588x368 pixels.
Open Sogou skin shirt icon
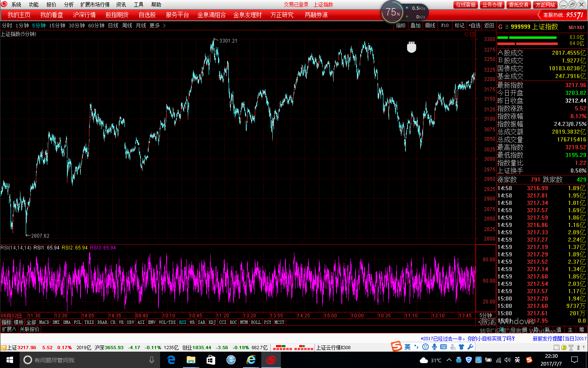point(461,347)
